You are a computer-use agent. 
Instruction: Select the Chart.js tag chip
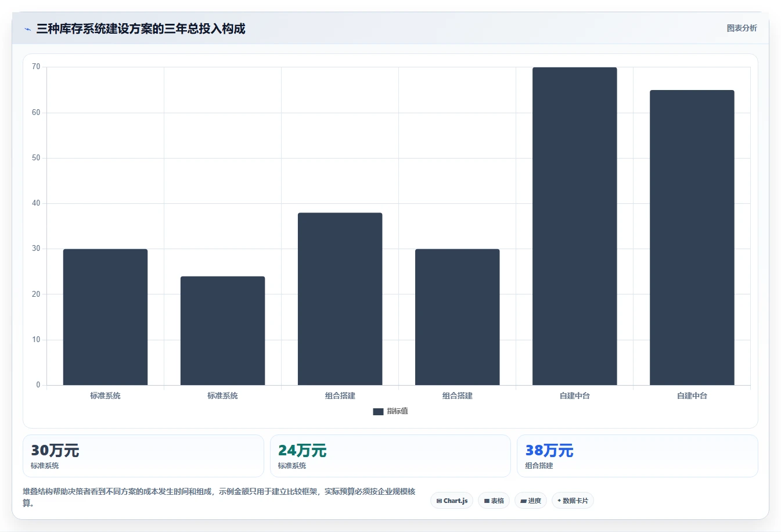[x=452, y=501]
